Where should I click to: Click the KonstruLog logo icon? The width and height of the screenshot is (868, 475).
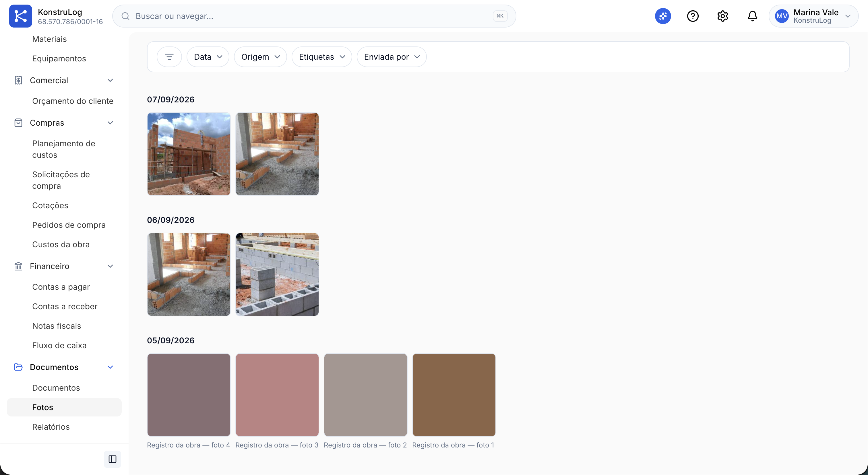(x=21, y=16)
